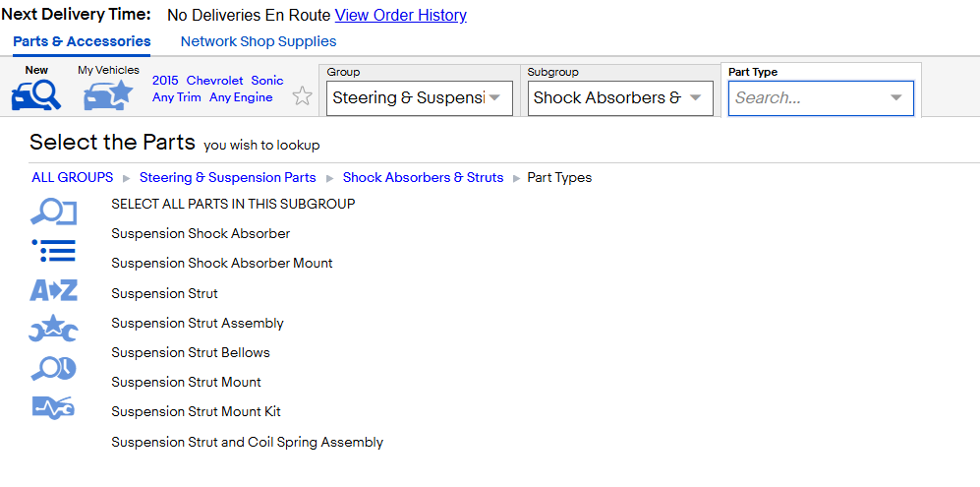The height and width of the screenshot is (487, 980).
Task: Click the New vehicle search icon
Action: click(36, 95)
